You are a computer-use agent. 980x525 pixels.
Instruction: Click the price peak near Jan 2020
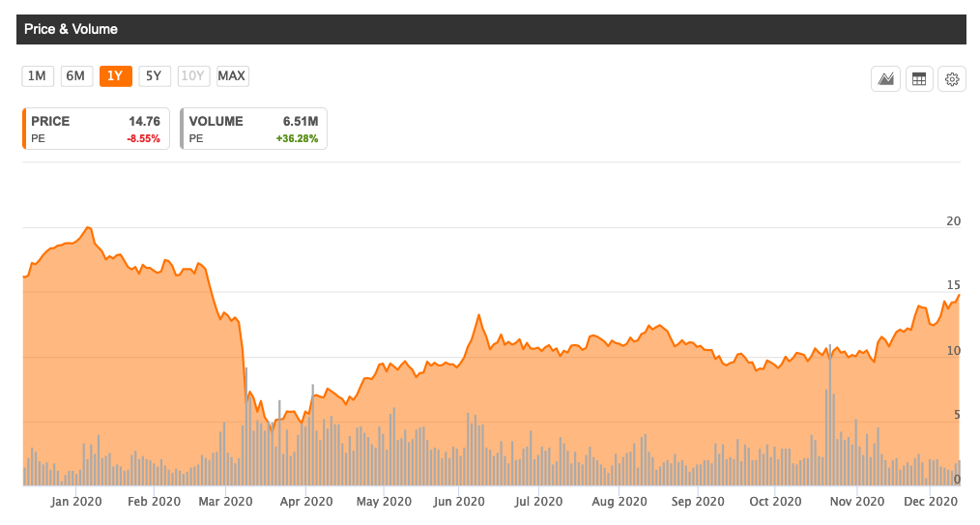(88, 228)
